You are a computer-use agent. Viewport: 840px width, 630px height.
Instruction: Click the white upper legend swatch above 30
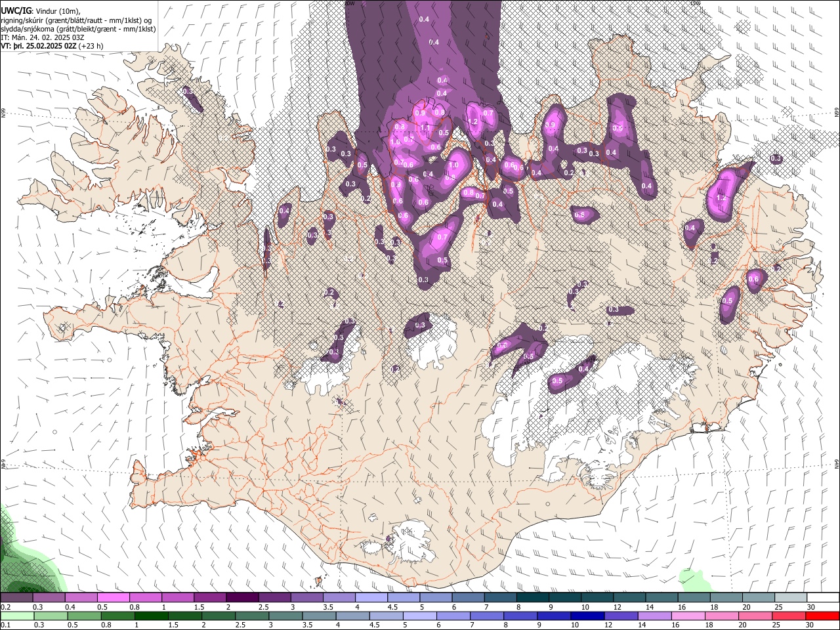pyautogui.click(x=822, y=597)
